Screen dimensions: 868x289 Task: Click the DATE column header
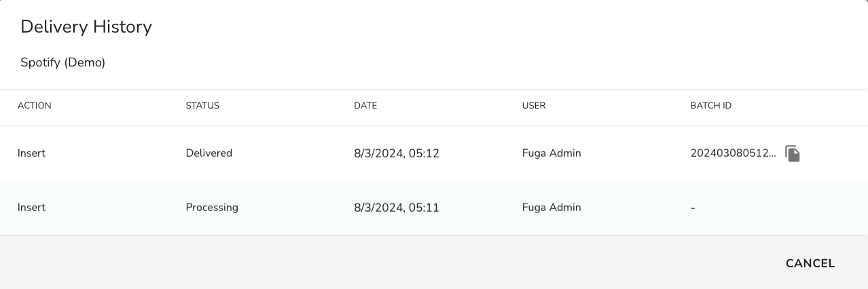click(x=365, y=106)
